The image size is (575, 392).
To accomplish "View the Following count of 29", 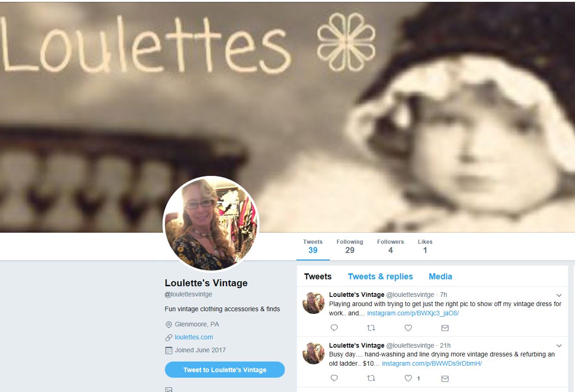I will pos(350,247).
